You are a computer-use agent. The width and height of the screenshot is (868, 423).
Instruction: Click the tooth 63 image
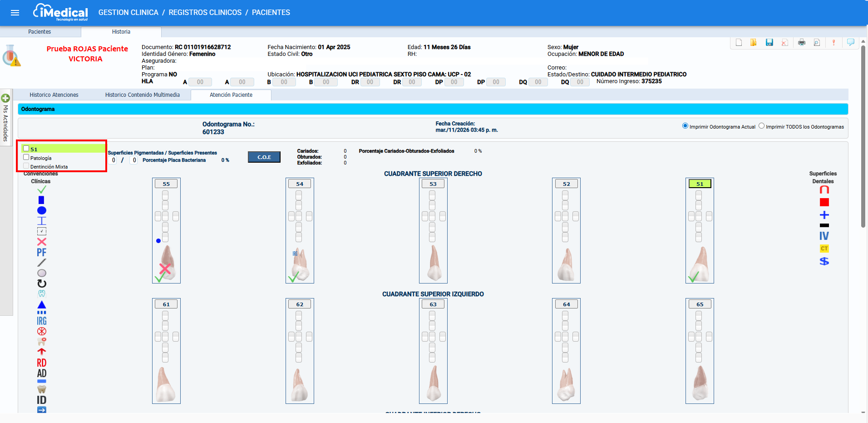tap(434, 384)
